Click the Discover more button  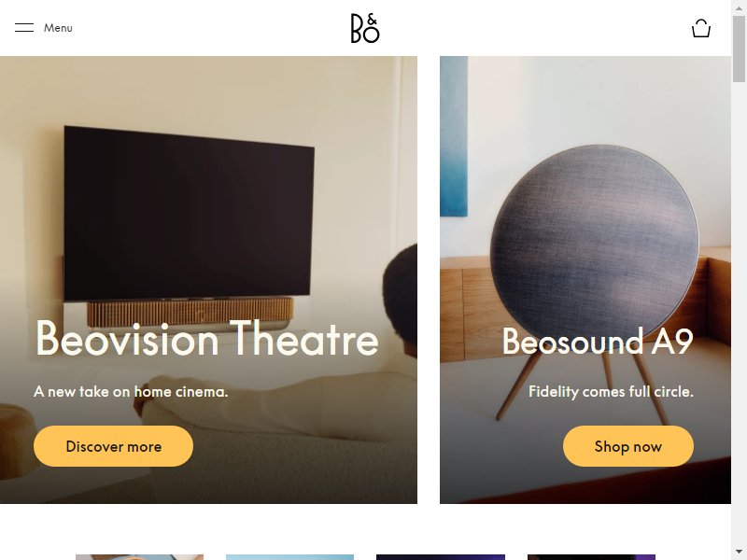[x=113, y=446]
